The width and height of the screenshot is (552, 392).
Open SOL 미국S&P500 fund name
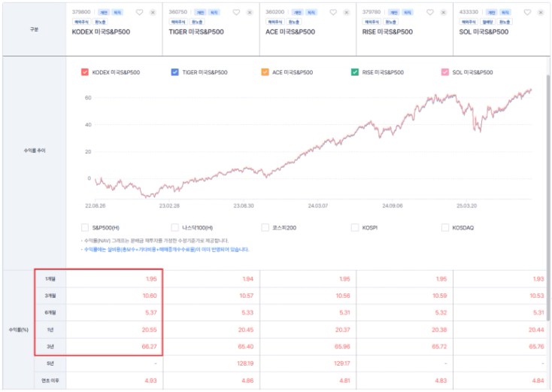click(484, 32)
